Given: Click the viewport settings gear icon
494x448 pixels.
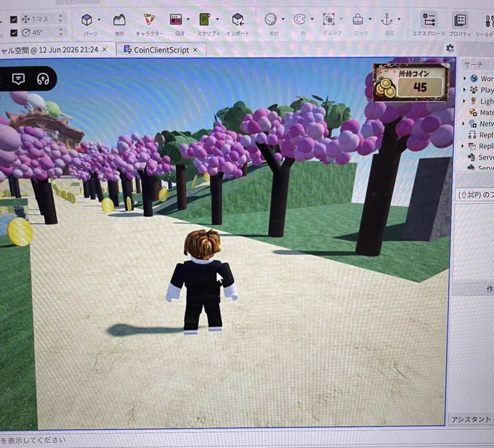Looking at the screenshot, I should (x=450, y=49).
